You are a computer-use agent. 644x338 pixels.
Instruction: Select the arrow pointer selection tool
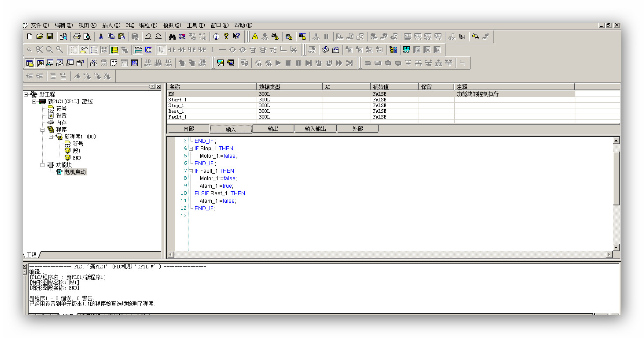[x=161, y=50]
